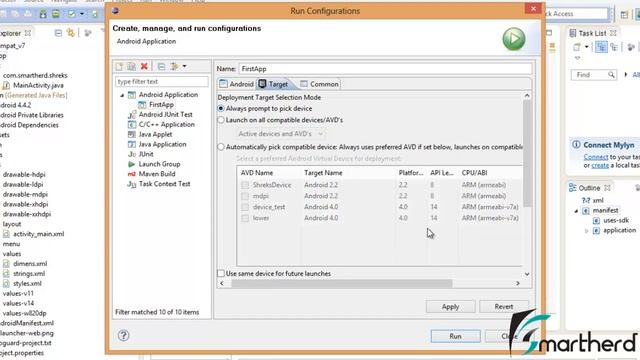
Task: Close the Task List view tab
Action: 613,33
